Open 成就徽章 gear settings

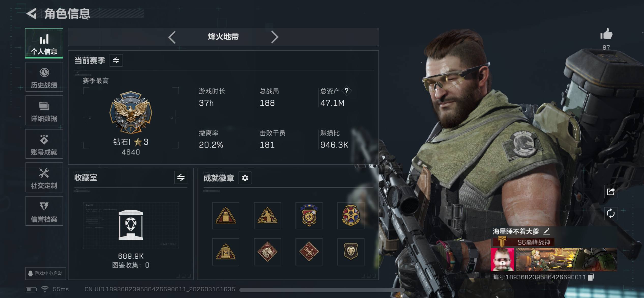point(245,178)
